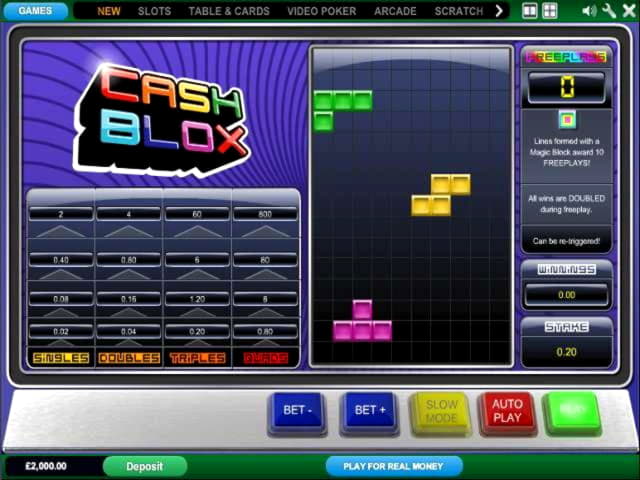Switch to two-pane split view icon
This screenshot has width=640, height=480.
530,11
